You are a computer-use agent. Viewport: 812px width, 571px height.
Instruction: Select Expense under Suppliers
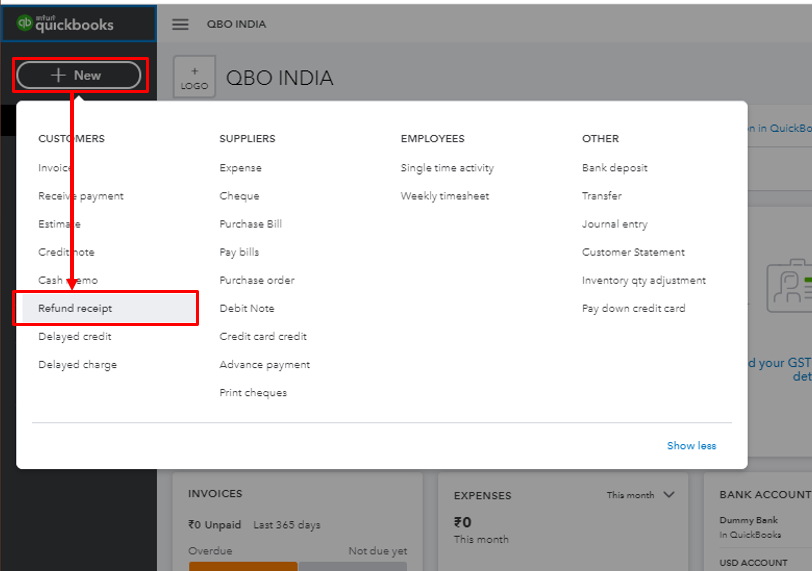tap(240, 168)
